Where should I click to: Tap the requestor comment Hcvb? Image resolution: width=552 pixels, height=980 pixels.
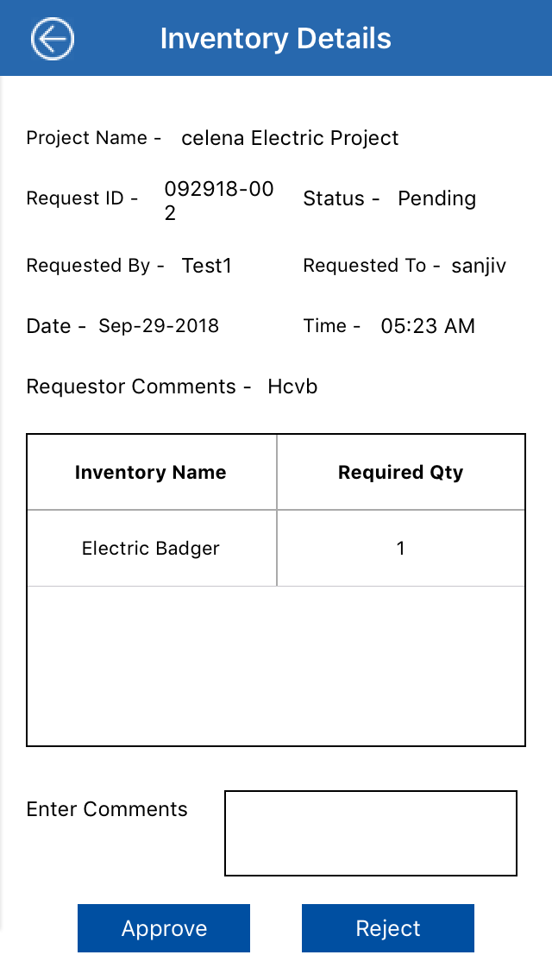[292, 386]
